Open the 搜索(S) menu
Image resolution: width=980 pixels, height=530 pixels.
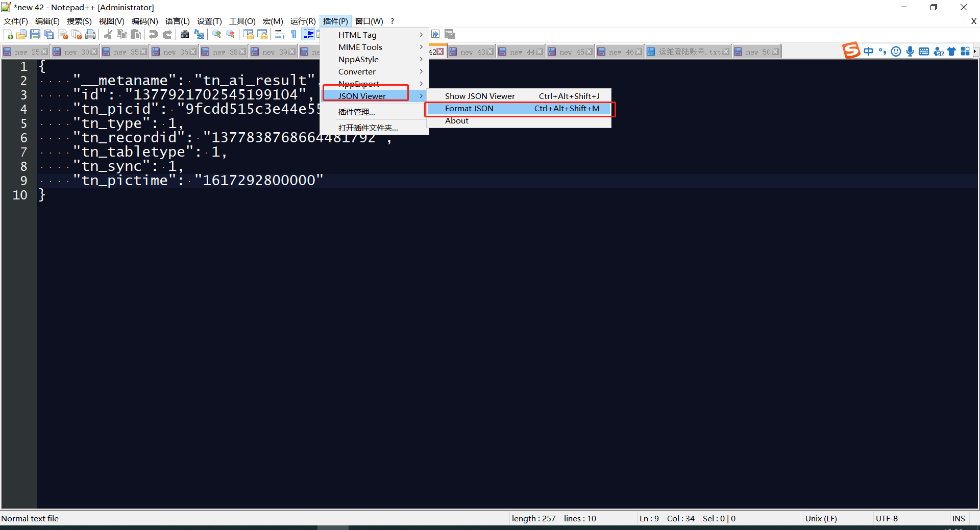pos(79,21)
